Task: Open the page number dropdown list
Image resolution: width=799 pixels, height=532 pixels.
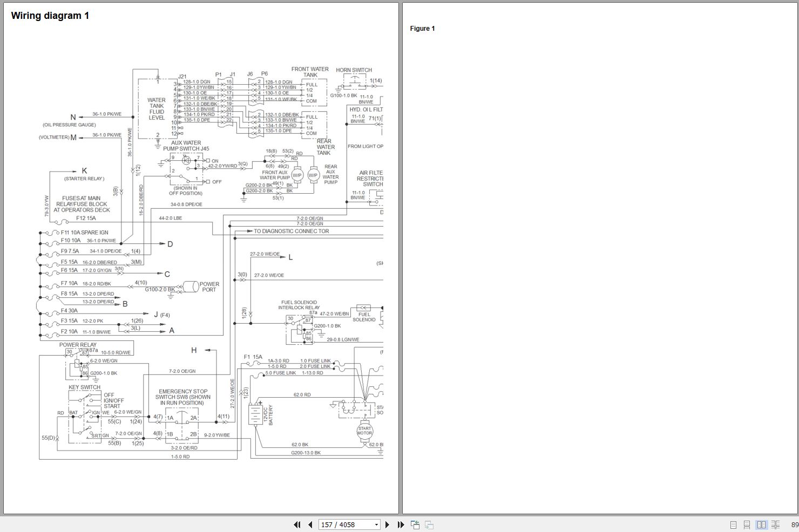Action: 376,524
